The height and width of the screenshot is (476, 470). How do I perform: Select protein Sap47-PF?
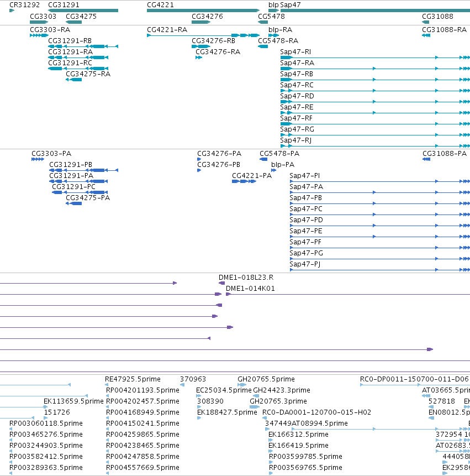tap(305, 242)
